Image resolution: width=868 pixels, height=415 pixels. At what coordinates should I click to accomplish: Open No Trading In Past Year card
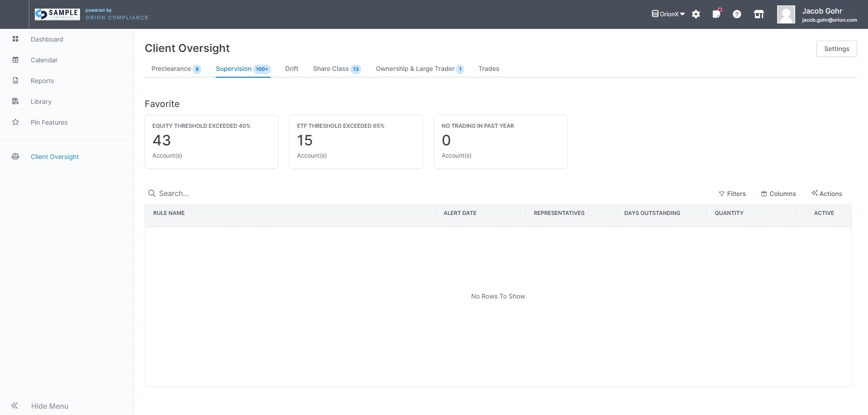point(500,142)
